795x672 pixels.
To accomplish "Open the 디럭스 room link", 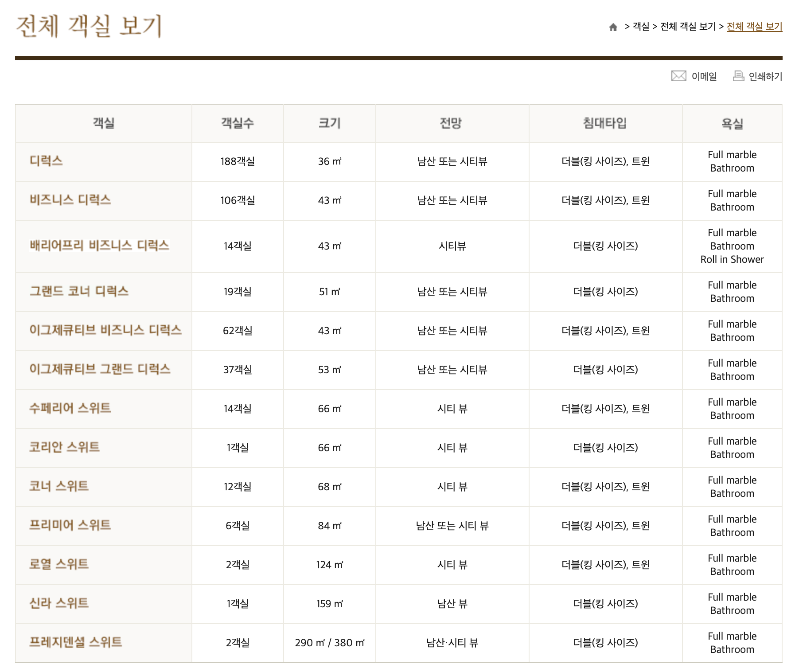I will [46, 160].
